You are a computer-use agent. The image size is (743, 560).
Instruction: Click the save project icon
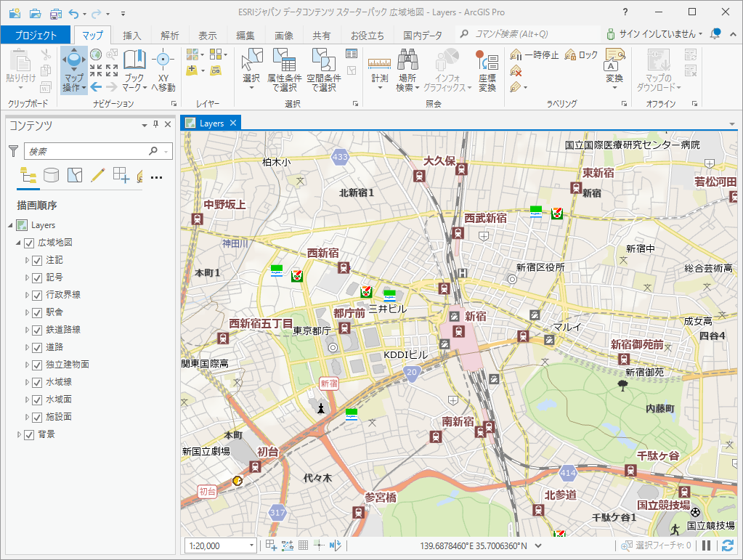click(56, 13)
